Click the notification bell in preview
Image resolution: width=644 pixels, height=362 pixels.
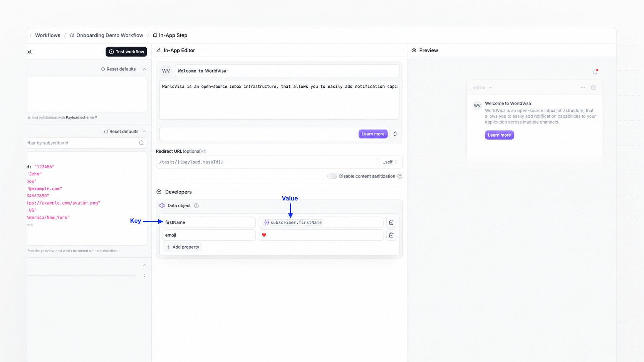click(x=595, y=72)
